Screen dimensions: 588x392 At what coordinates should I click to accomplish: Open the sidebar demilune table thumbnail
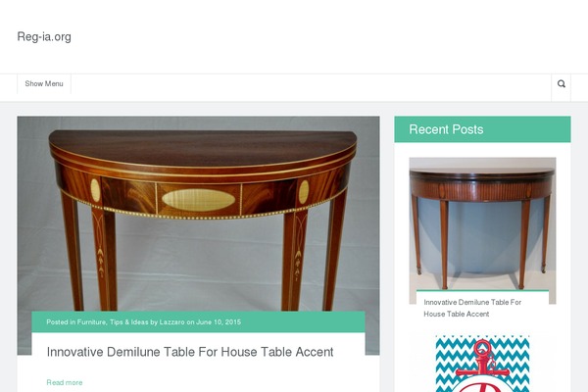point(482,223)
